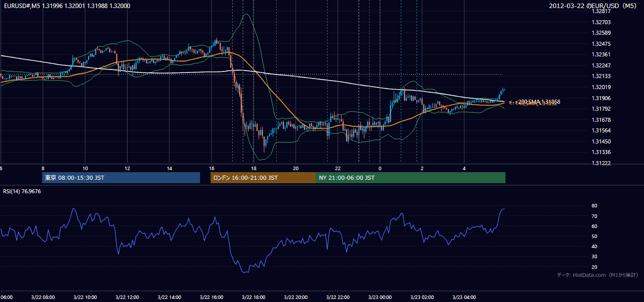The image size is (644, 302).
Task: Click the RSI(14) 76.9676 indicator label
Action: (x=22, y=191)
